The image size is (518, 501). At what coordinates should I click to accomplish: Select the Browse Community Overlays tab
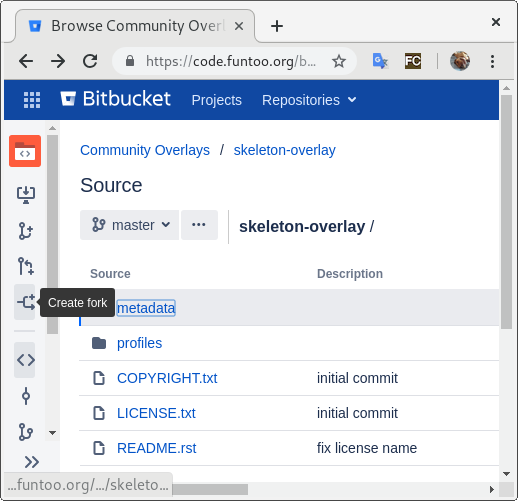[135, 26]
